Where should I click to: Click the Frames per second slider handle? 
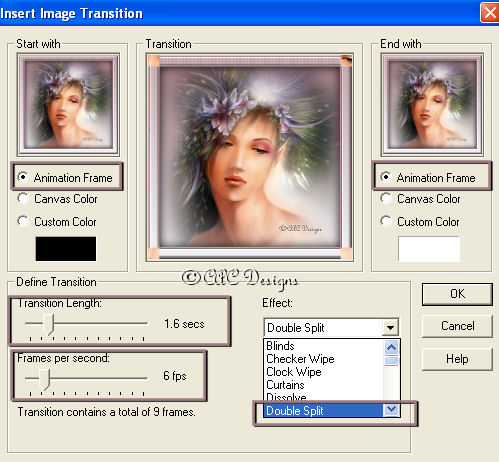coord(44,379)
